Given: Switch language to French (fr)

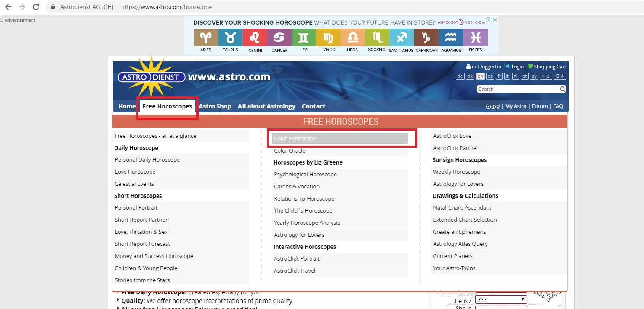Looking at the screenshot, I should (499, 76).
